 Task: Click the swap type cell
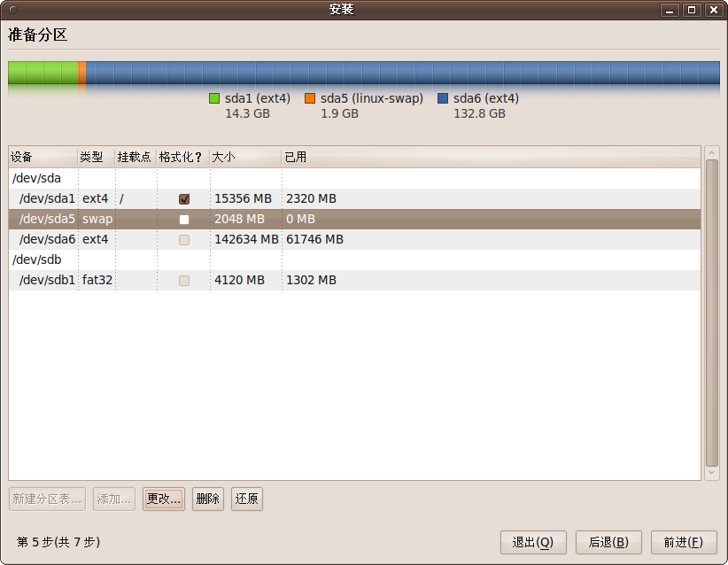tap(97, 219)
